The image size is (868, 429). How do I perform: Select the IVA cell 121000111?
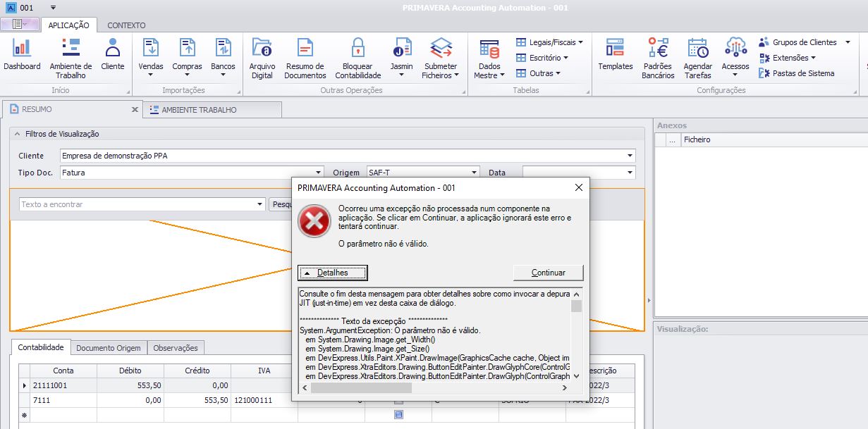[264, 400]
